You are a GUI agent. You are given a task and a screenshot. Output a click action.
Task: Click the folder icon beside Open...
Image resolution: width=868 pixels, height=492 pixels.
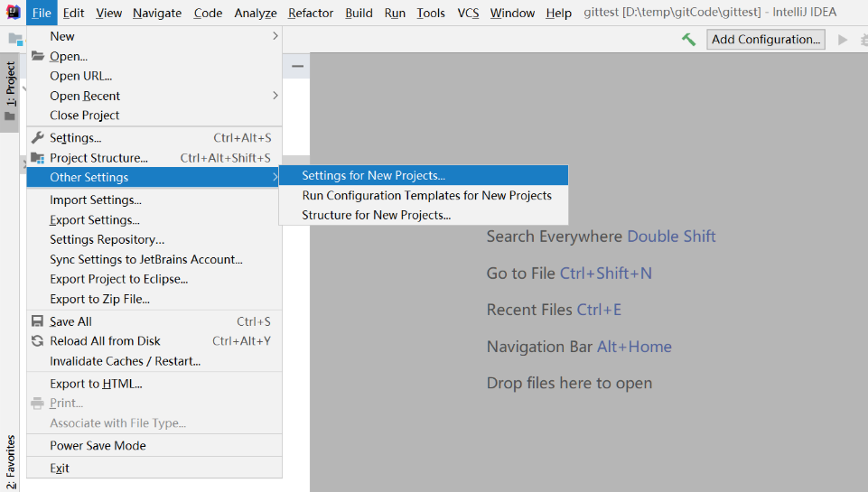click(x=38, y=56)
